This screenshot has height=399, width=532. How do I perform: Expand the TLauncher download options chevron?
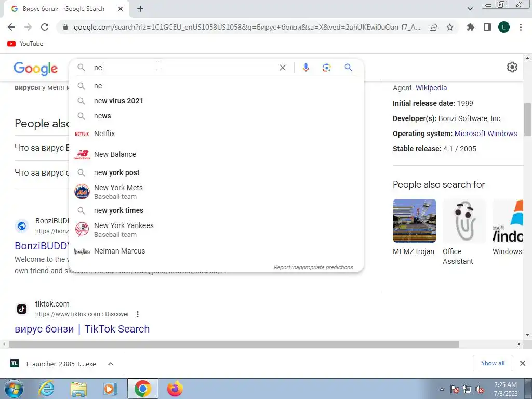tap(111, 364)
